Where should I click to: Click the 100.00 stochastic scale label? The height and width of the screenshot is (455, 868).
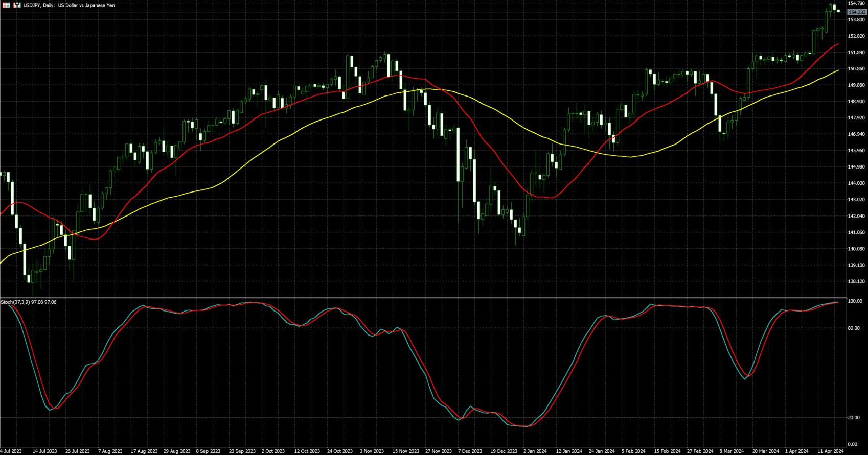(854, 301)
